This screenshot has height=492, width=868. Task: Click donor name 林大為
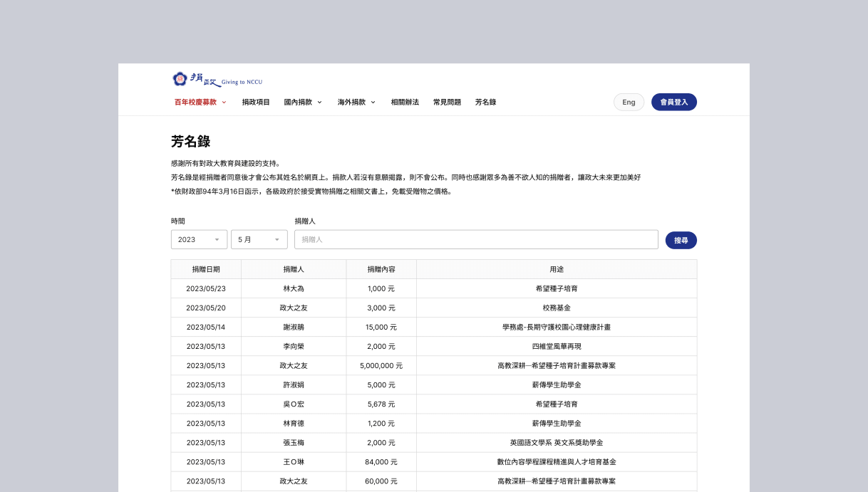pyautogui.click(x=294, y=288)
